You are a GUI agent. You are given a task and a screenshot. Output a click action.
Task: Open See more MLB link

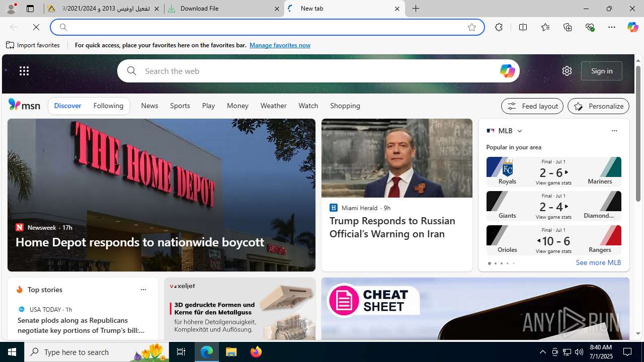click(598, 262)
